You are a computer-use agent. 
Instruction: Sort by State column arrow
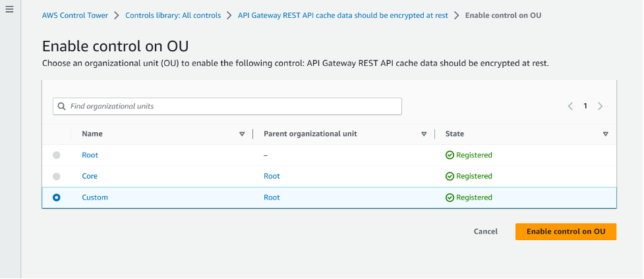(605, 134)
